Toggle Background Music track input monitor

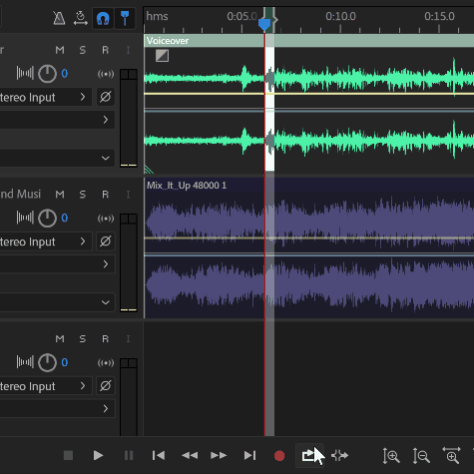tap(128, 194)
